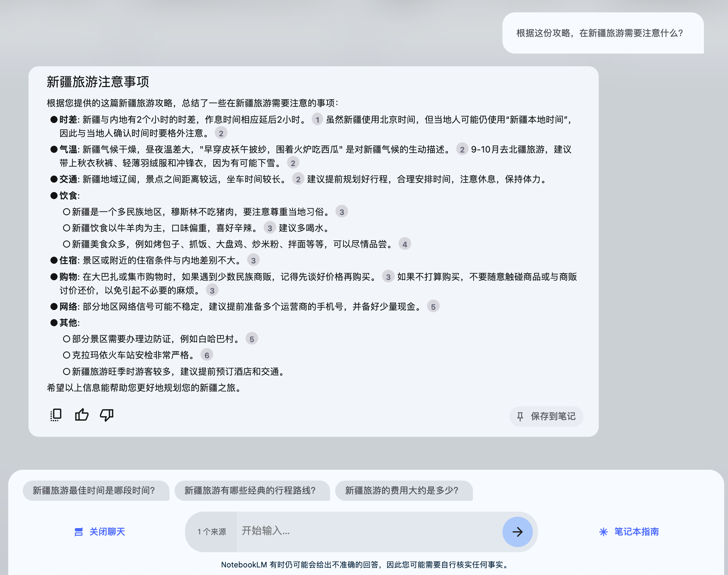728x575 pixels.
Task: Open 笔记本指南
Action: coord(629,532)
